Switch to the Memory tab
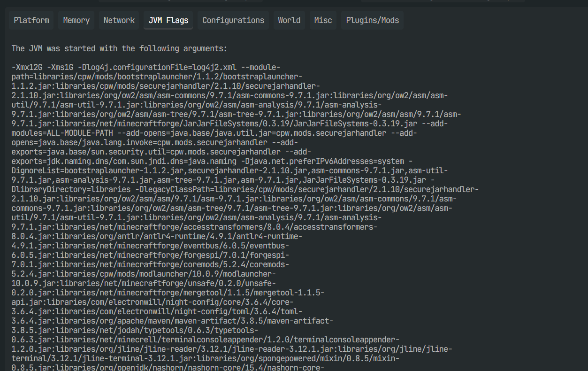 (76, 20)
